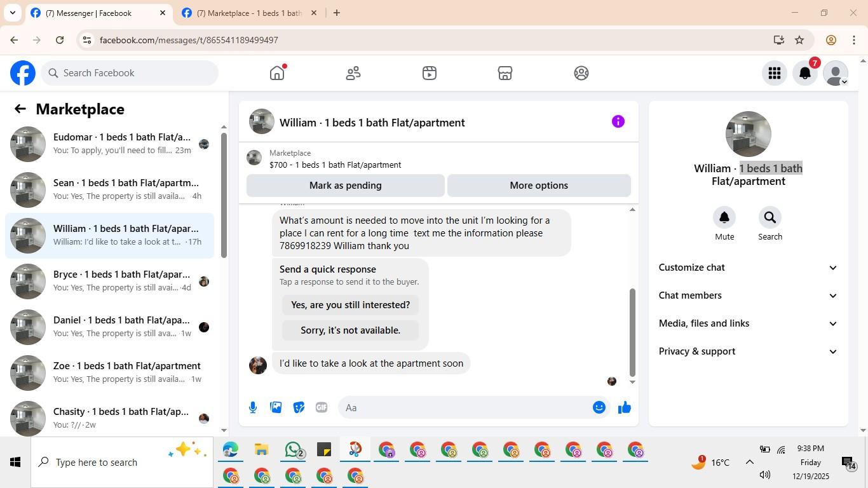Click William's avatar beside the last message

coord(258,365)
